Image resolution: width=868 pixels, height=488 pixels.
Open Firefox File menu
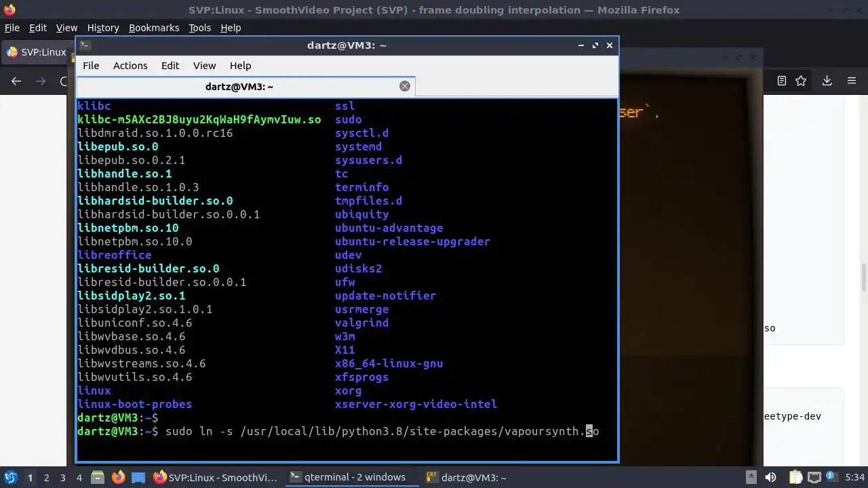[x=12, y=28]
